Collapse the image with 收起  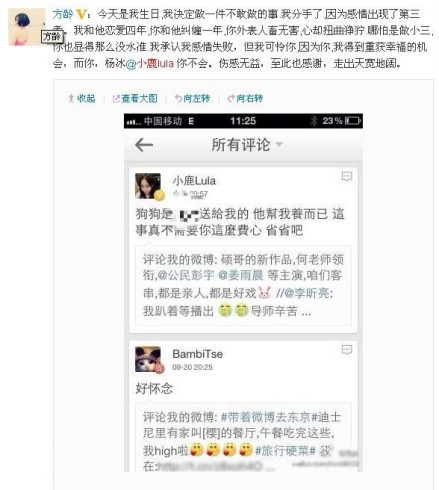(82, 98)
